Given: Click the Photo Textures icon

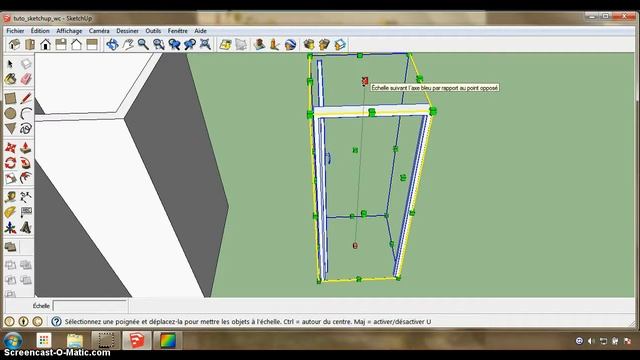Looking at the screenshot, I should [274, 44].
